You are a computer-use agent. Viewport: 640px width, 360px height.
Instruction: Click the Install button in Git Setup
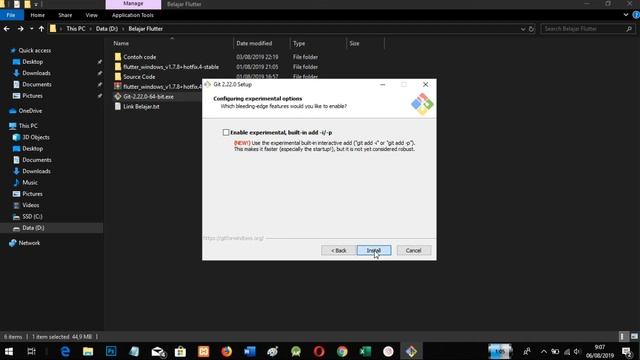[374, 250]
